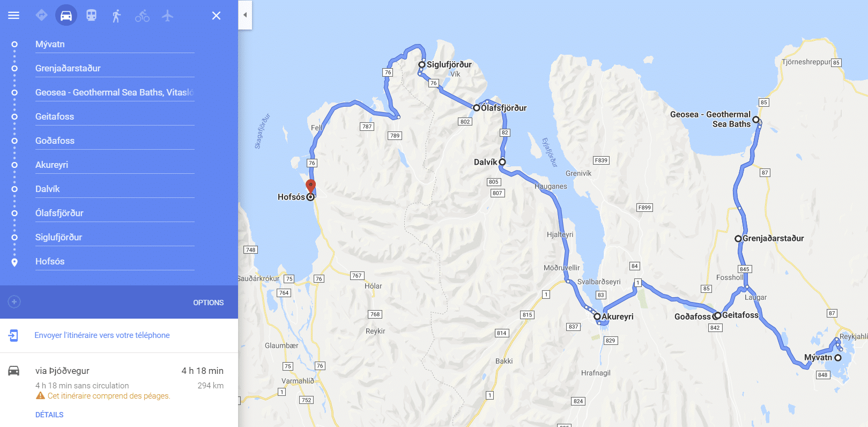Select flight travel mode

[168, 16]
